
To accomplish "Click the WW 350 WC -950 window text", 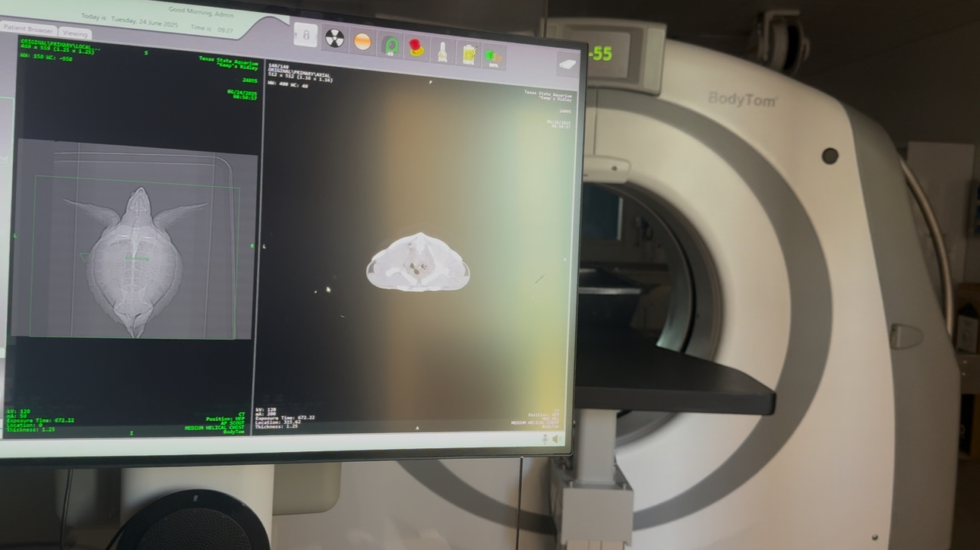I will [46, 58].
